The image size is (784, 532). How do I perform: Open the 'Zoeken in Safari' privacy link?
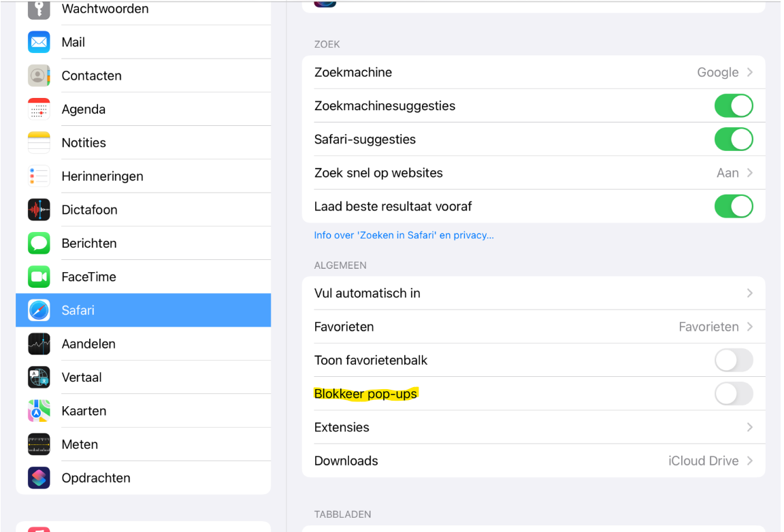click(x=404, y=235)
